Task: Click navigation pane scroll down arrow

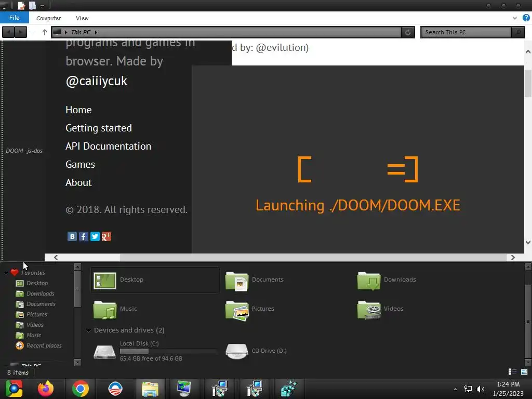Action: tap(77, 362)
